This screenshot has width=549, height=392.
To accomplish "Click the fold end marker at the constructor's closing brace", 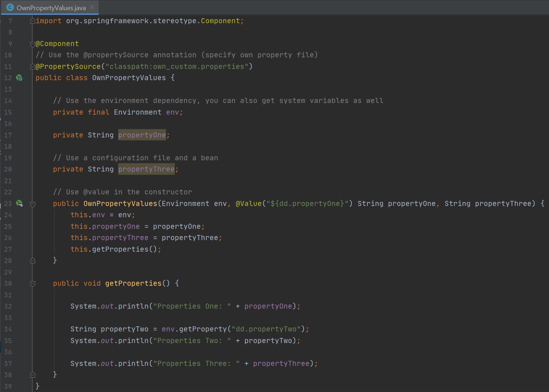I will 33,260.
